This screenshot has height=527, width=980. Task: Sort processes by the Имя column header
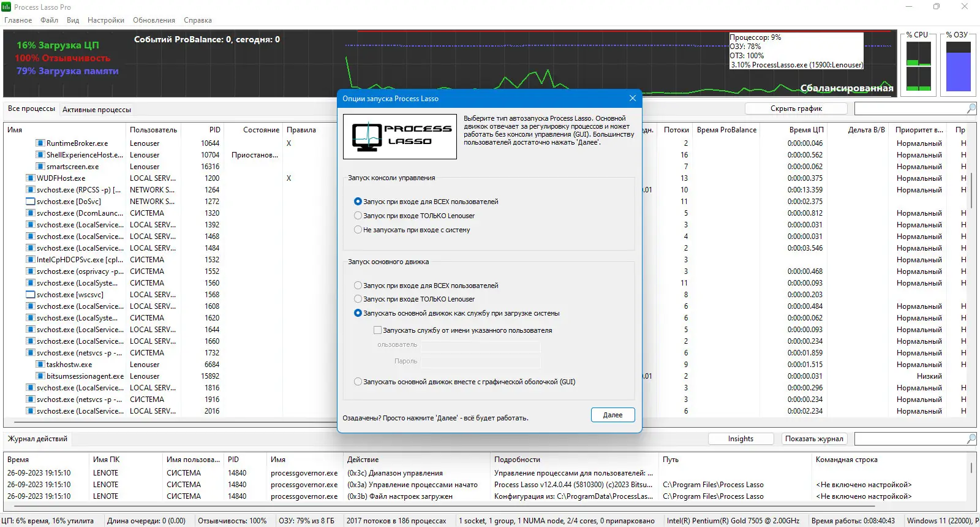coord(65,130)
